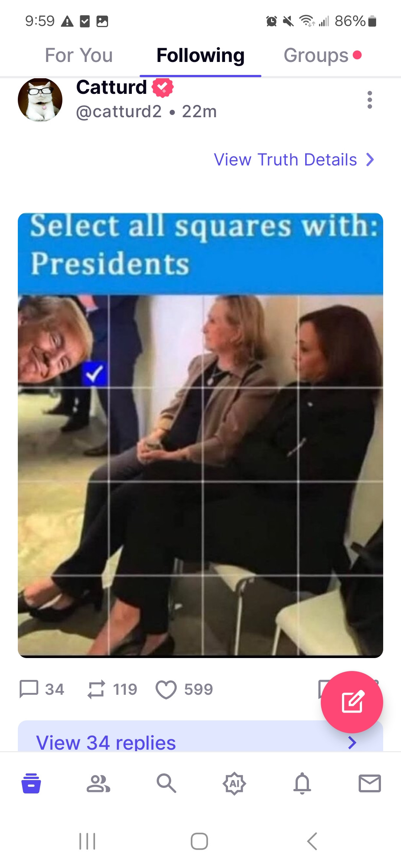Tap the red compose new Truth button
Viewport: 401px width, 868px height.
352,702
